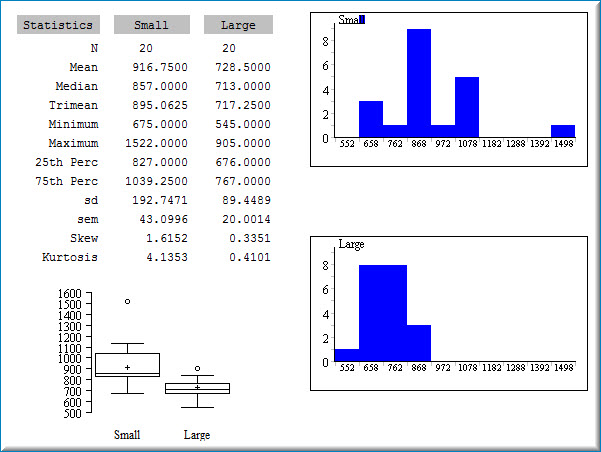Click the Large column header in table
This screenshot has width=601, height=452.
(238, 25)
